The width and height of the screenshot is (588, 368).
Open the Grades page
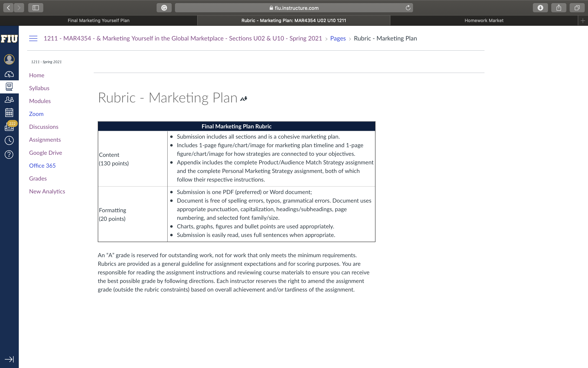pyautogui.click(x=38, y=178)
